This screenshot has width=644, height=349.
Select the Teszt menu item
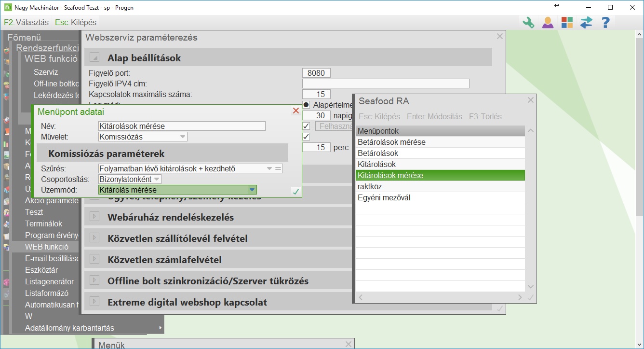[x=34, y=212]
